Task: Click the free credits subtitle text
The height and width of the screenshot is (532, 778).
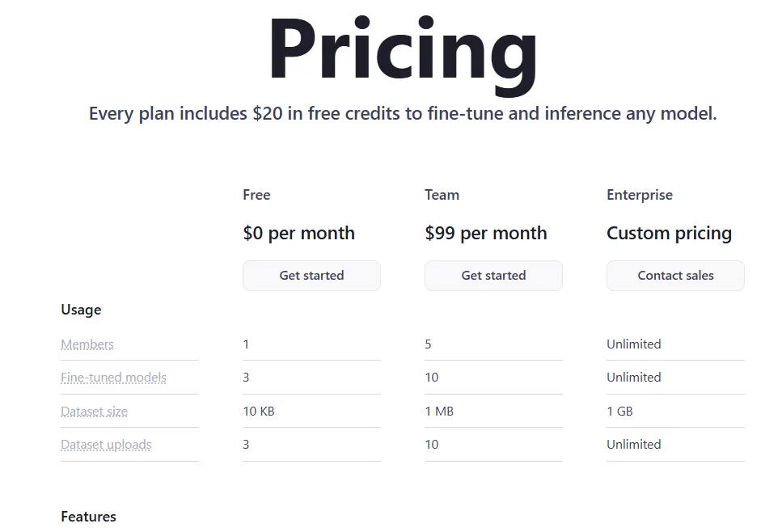Action: click(403, 114)
